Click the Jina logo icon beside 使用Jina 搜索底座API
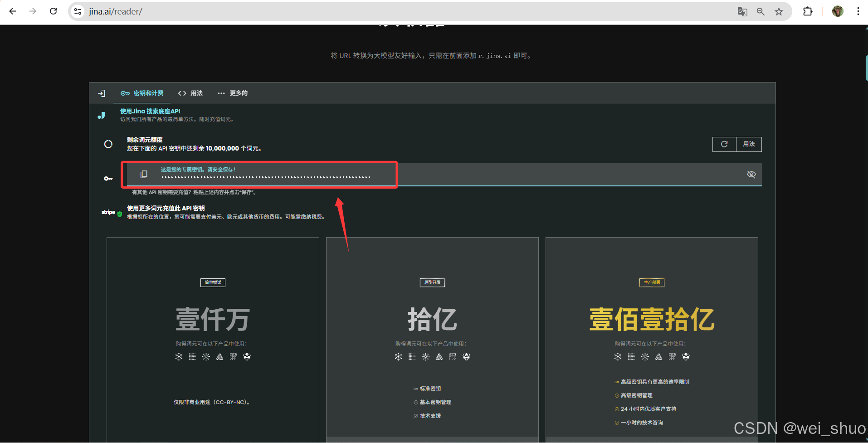 click(x=101, y=115)
